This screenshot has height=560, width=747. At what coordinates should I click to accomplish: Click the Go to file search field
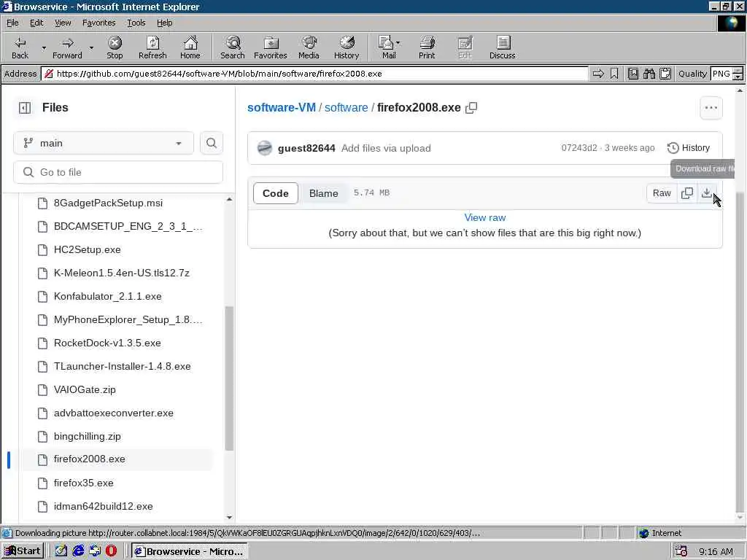point(117,172)
